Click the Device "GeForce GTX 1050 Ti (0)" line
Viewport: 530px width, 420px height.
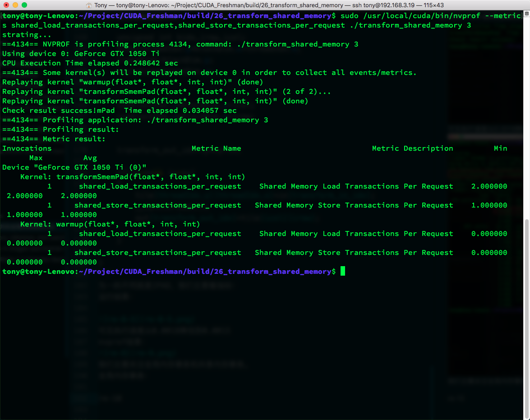click(x=74, y=167)
